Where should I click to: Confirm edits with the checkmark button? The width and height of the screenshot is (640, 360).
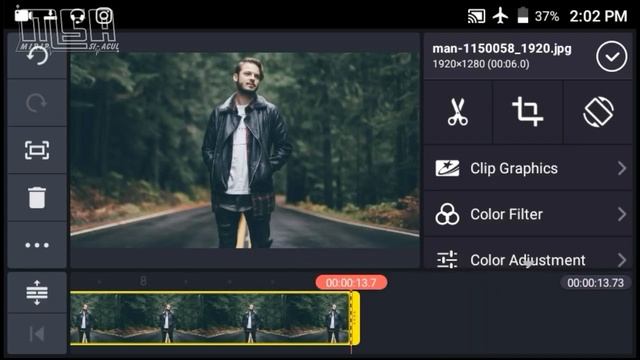[x=611, y=57]
